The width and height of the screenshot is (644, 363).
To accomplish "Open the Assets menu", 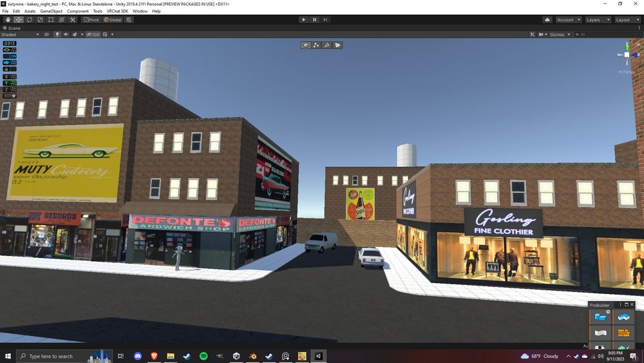I will pos(30,11).
